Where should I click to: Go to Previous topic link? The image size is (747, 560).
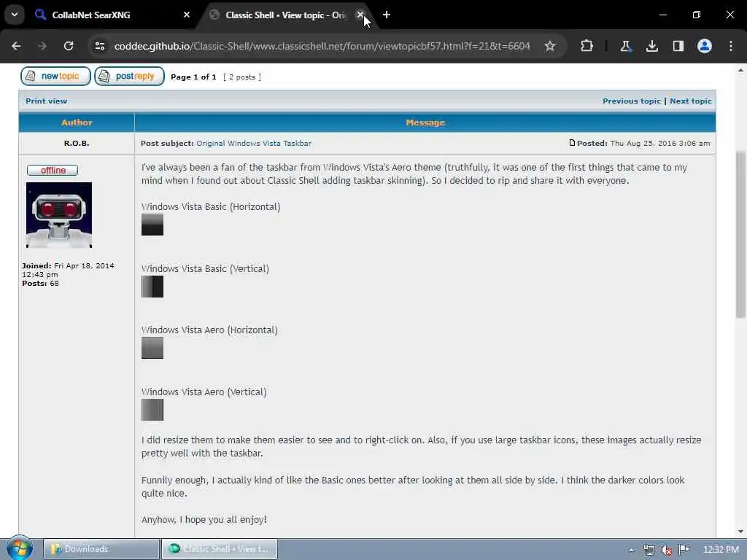click(x=632, y=101)
